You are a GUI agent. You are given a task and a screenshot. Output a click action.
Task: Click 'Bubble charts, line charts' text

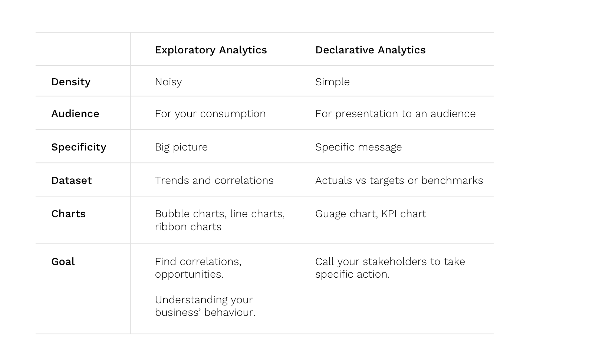(220, 214)
